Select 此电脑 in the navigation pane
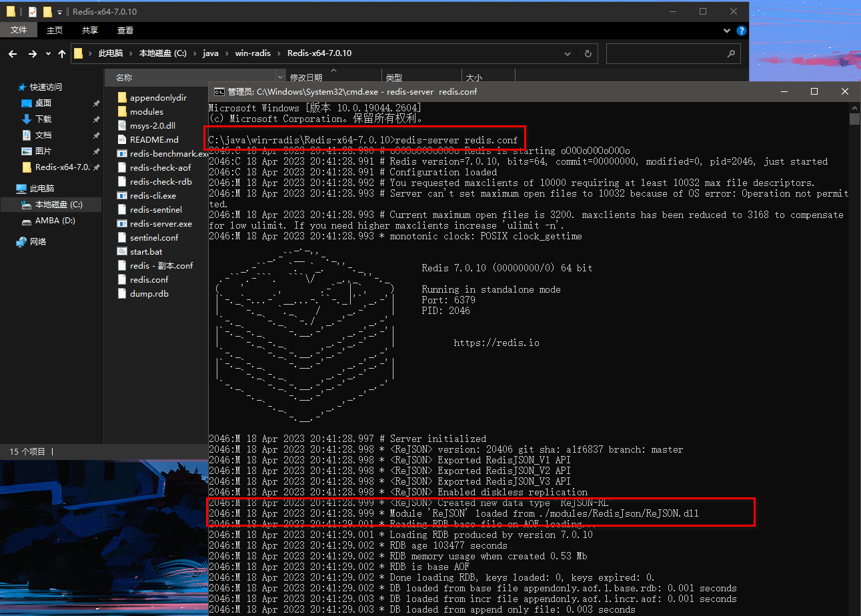The width and height of the screenshot is (861, 616). point(41,188)
